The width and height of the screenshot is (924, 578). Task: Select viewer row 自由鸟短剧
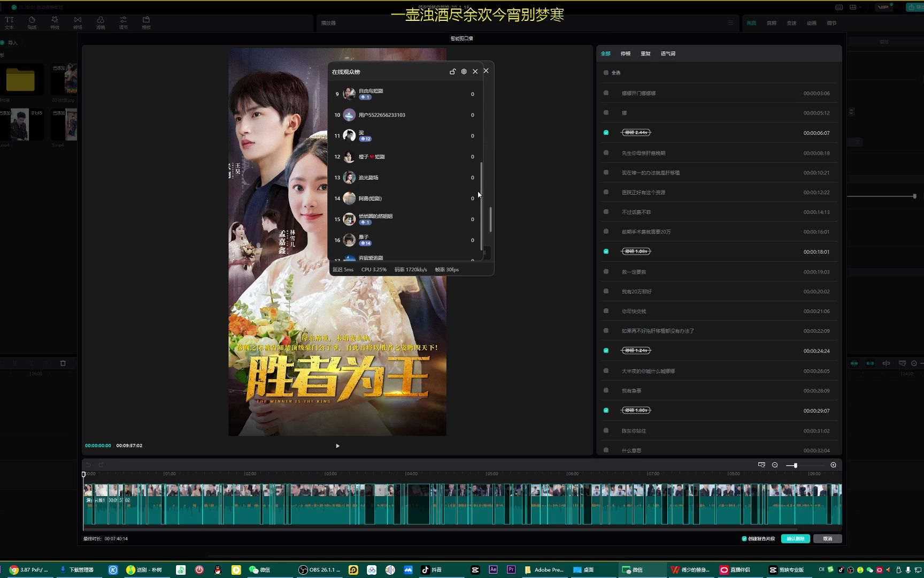click(x=405, y=94)
